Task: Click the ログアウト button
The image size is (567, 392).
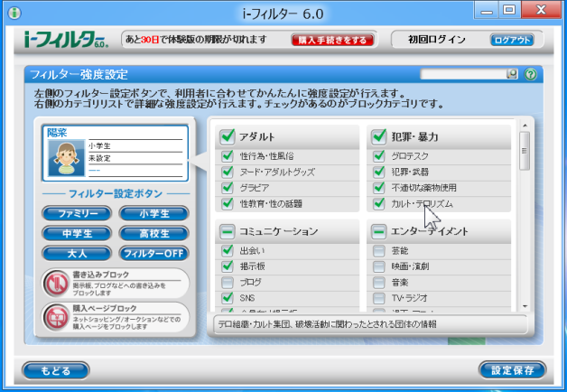Action: 512,40
